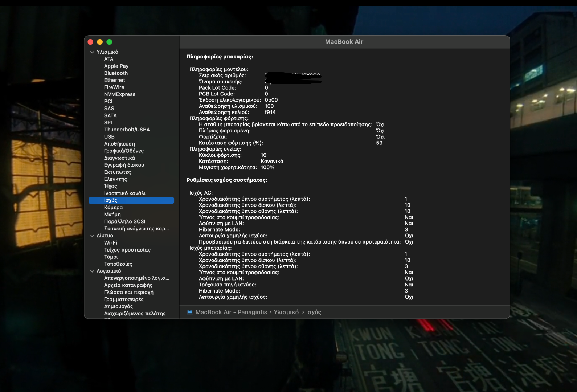The height and width of the screenshot is (392, 577).
Task: Choose FireWire from the hardware list
Action: [x=114, y=87]
